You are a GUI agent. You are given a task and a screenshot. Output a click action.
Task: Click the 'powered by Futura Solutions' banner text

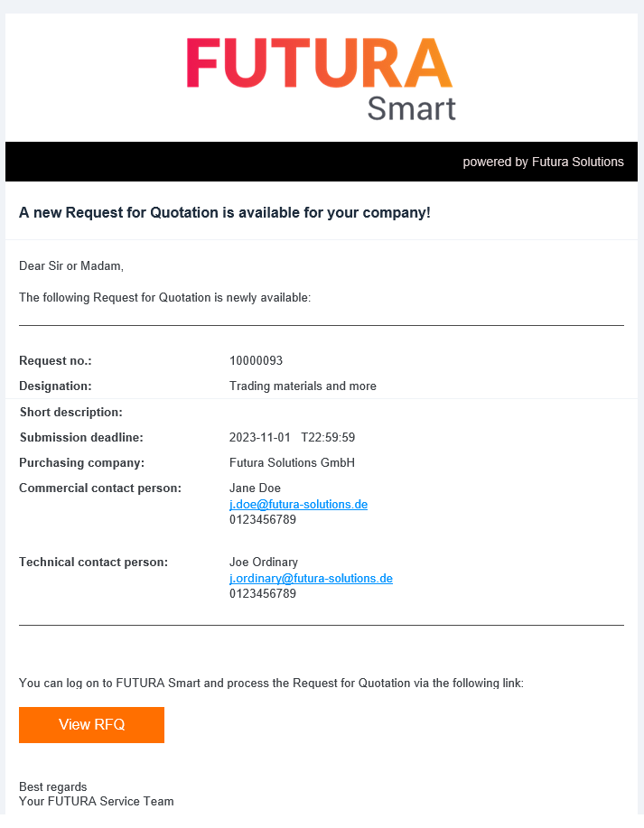(543, 162)
